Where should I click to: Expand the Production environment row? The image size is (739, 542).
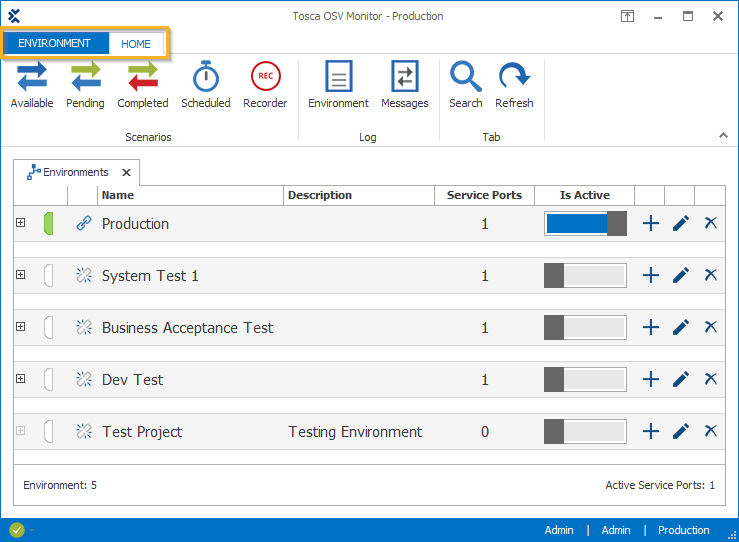pos(20,223)
